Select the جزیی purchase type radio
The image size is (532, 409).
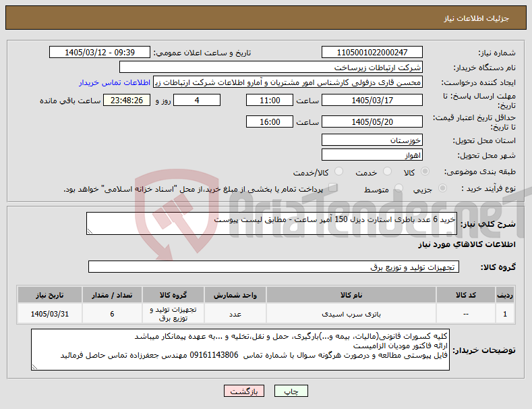(442, 188)
